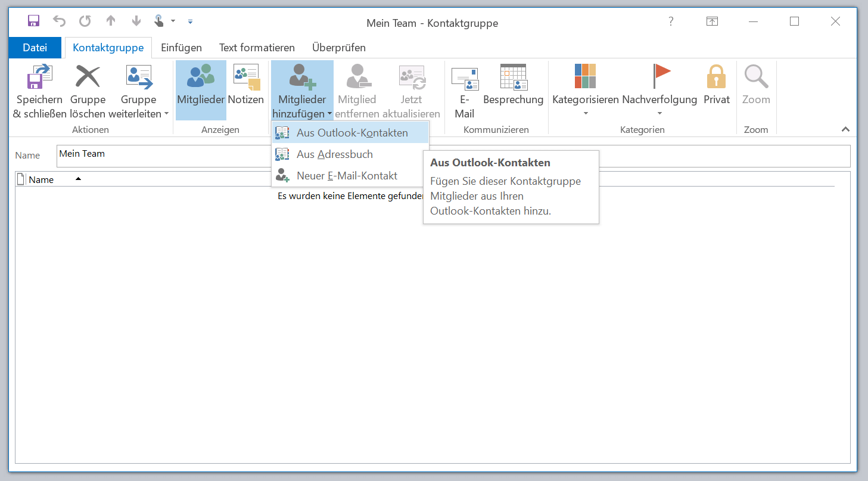The height and width of the screenshot is (481, 868).
Task: Undo the last action
Action: click(x=60, y=21)
